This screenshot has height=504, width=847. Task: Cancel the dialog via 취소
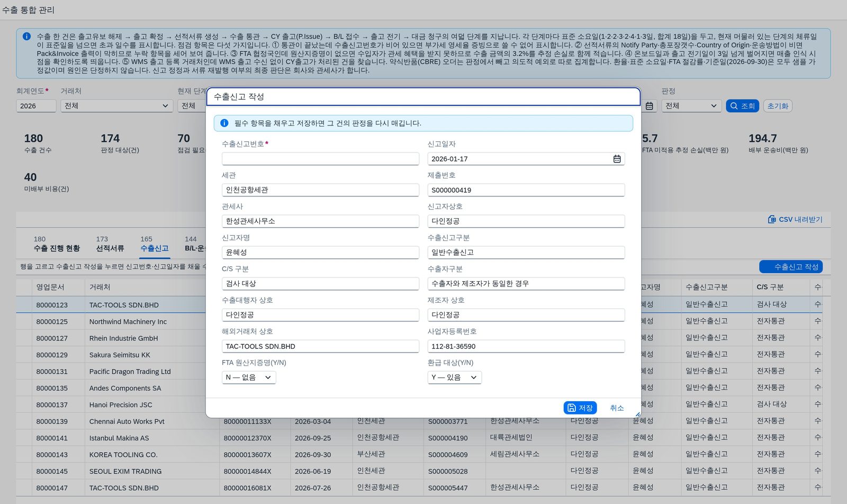click(617, 408)
